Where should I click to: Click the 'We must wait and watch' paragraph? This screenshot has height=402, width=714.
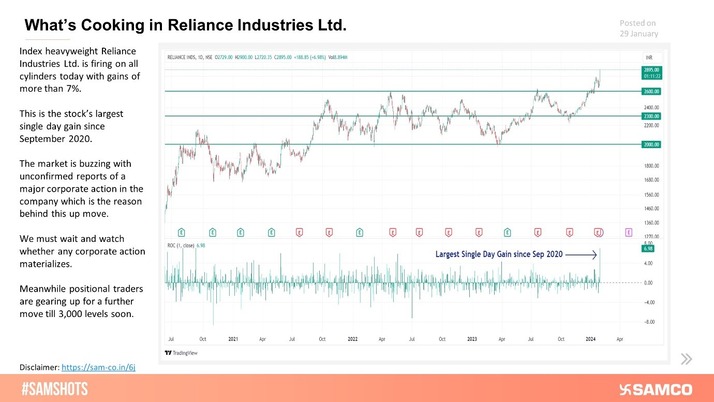pos(82,251)
